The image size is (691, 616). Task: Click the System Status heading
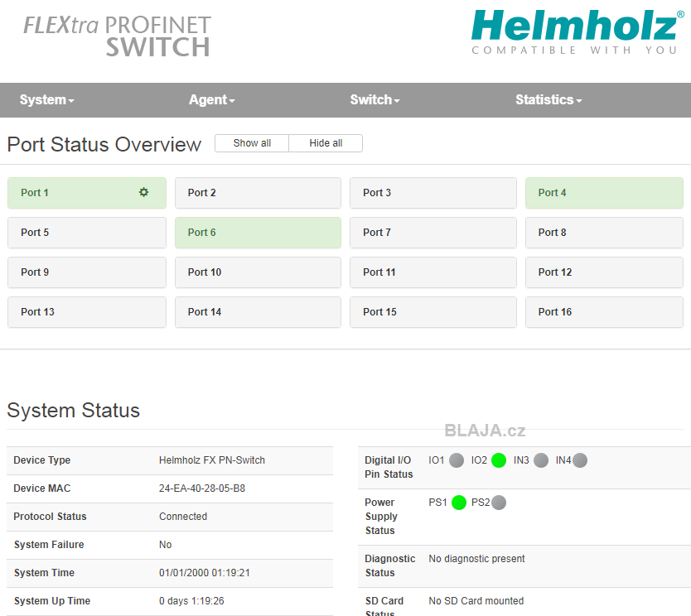coord(73,411)
